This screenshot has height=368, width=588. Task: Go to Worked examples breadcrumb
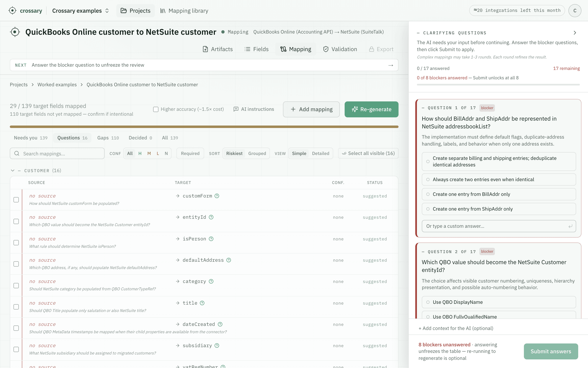[x=57, y=84]
